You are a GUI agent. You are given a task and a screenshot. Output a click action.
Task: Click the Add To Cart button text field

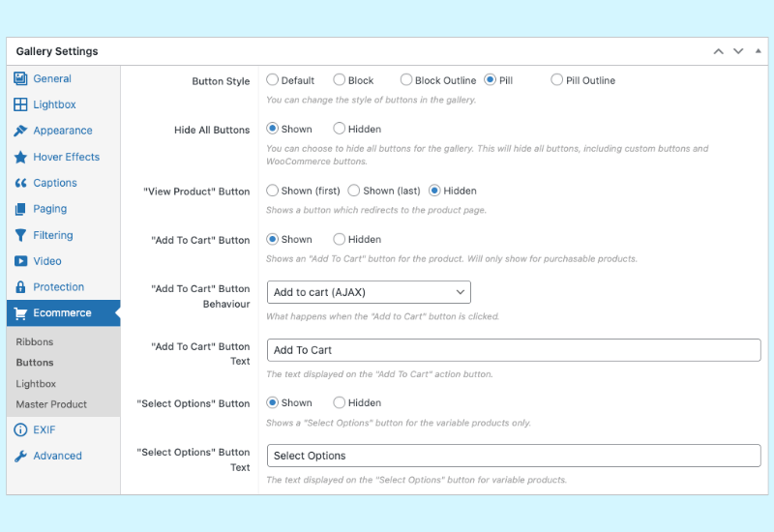(513, 350)
